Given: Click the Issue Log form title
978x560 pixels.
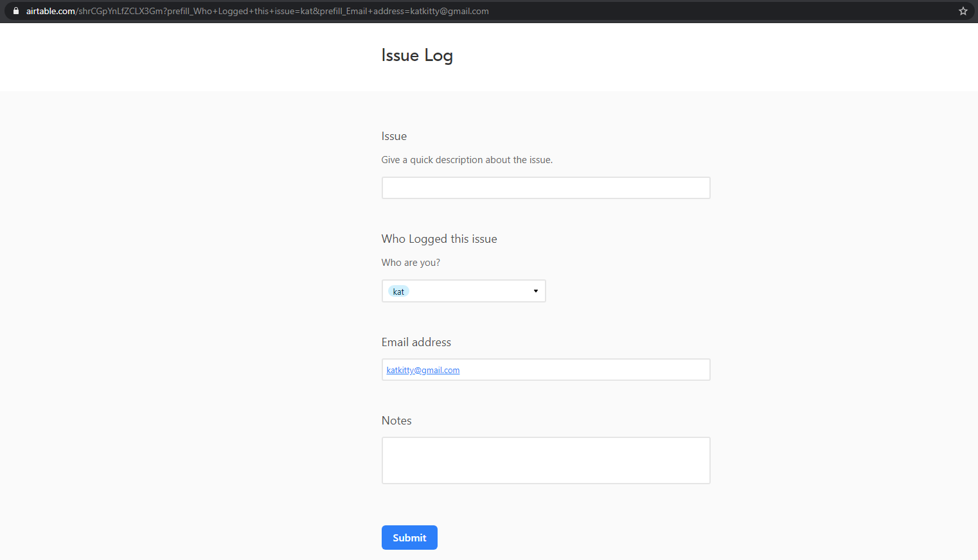Looking at the screenshot, I should click(417, 56).
